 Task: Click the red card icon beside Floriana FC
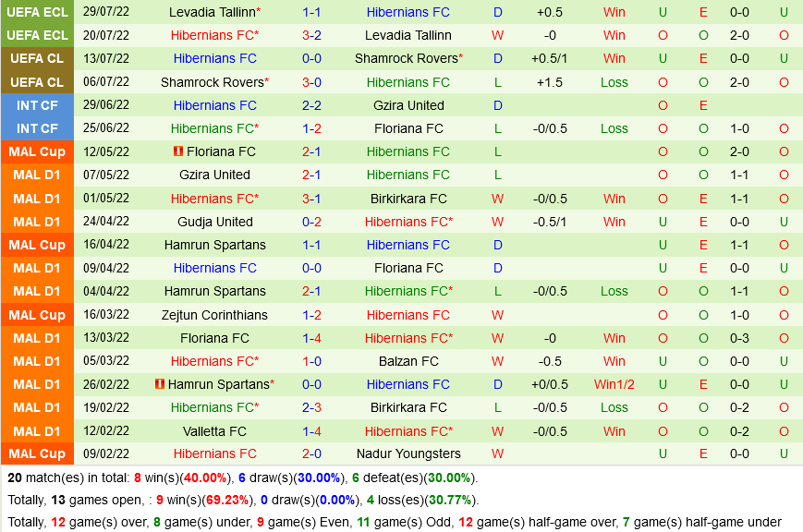pyautogui.click(x=177, y=151)
